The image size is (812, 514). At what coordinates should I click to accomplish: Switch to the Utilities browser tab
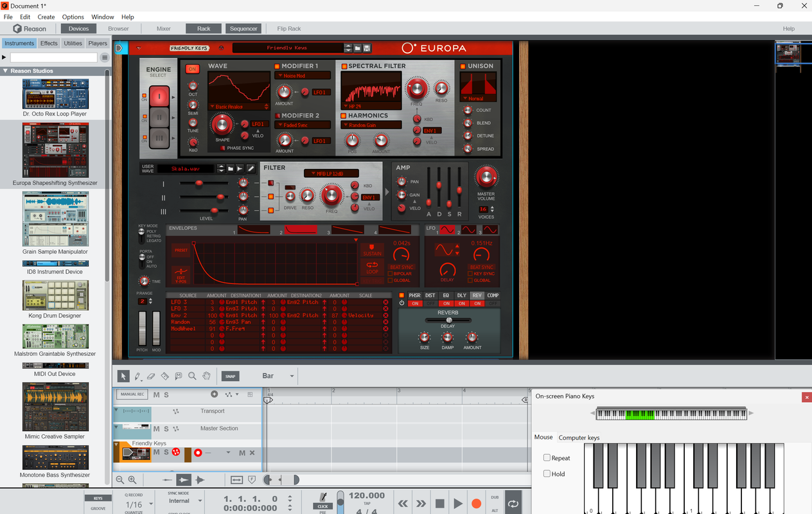pyautogui.click(x=73, y=43)
